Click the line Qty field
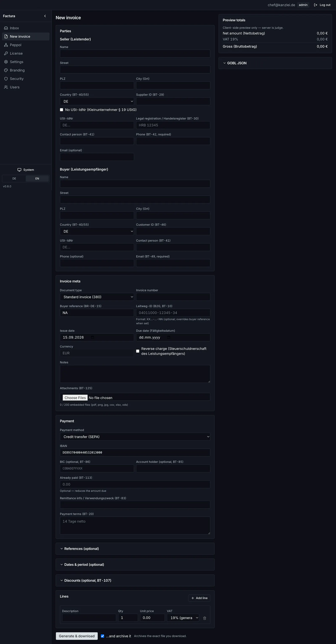The width and height of the screenshot is (336, 644). tap(128, 618)
